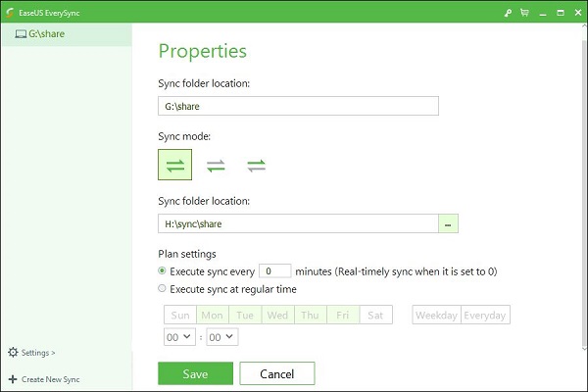Click the Weekday preset button

(436, 315)
